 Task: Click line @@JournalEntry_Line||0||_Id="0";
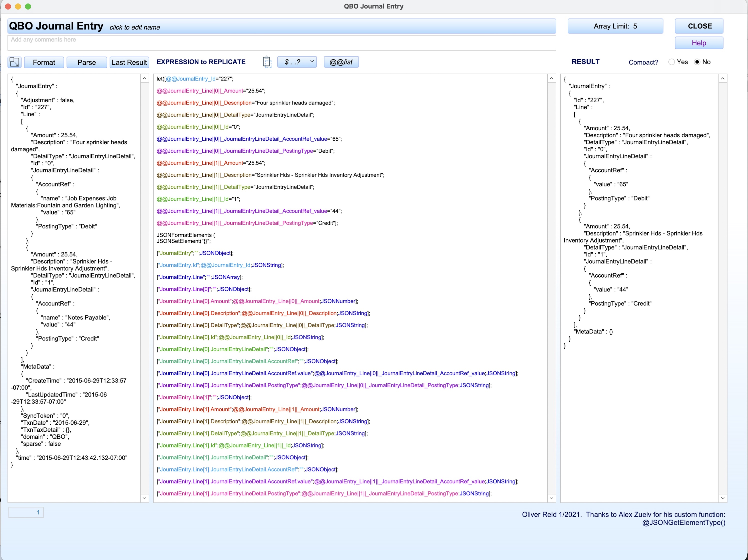(198, 127)
